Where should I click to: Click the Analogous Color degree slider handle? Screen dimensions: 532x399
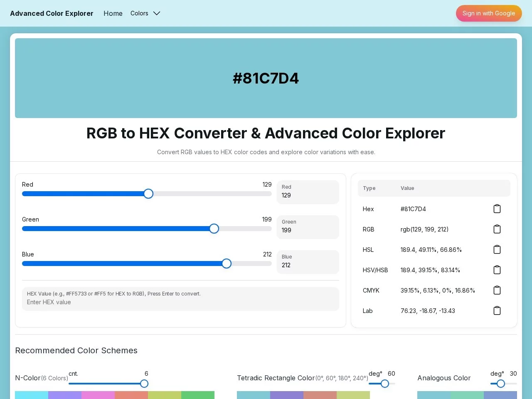(x=501, y=384)
